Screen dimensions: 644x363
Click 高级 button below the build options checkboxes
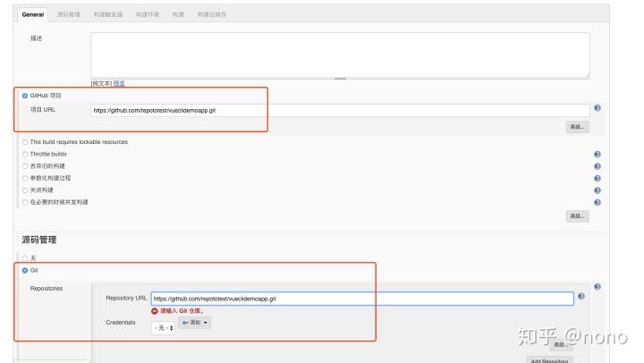click(x=577, y=216)
